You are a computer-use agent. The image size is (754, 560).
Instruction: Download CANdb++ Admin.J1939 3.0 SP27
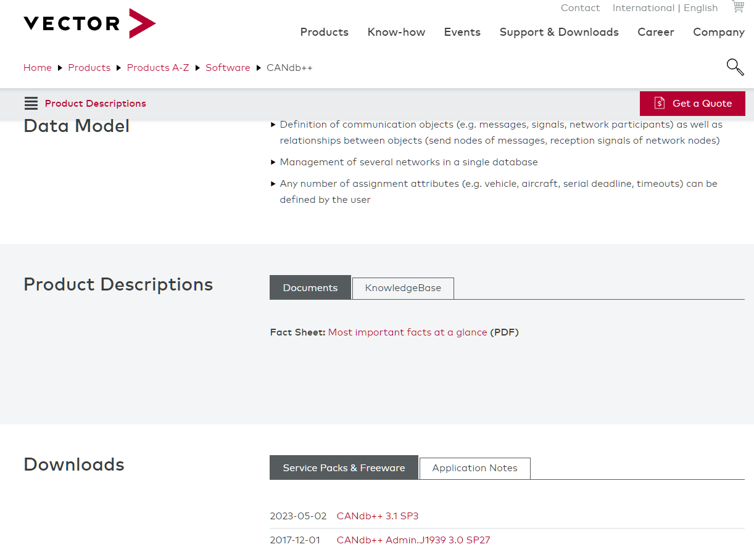pyautogui.click(x=413, y=540)
